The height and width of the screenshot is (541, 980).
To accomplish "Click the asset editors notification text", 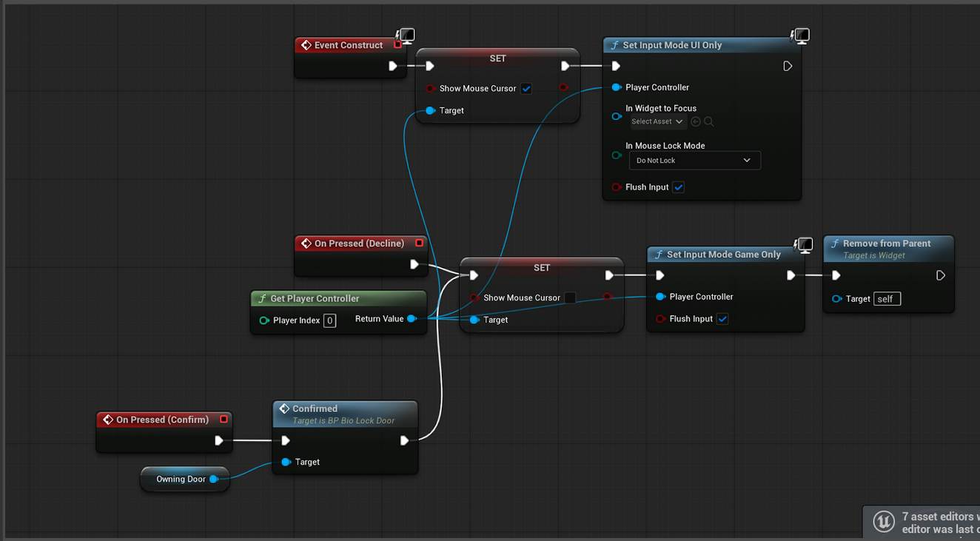I will point(940,522).
